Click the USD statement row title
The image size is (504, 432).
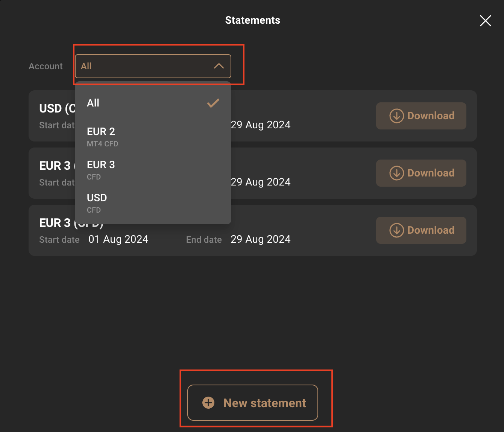click(56, 108)
